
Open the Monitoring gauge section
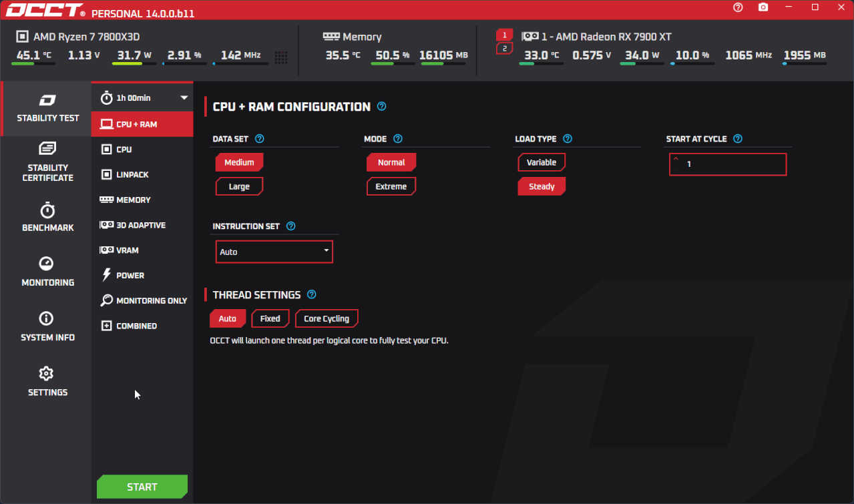[47, 272]
